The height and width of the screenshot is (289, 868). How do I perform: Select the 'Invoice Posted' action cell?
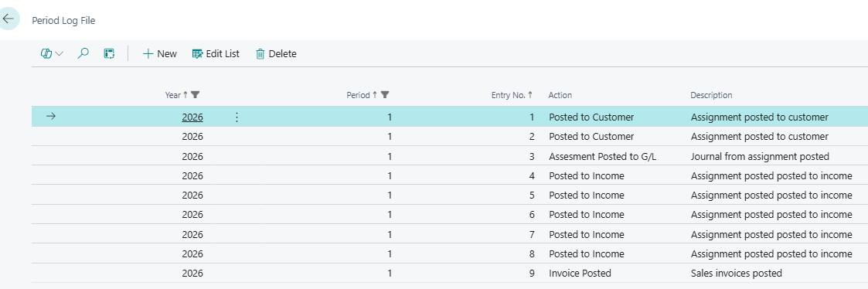point(580,273)
